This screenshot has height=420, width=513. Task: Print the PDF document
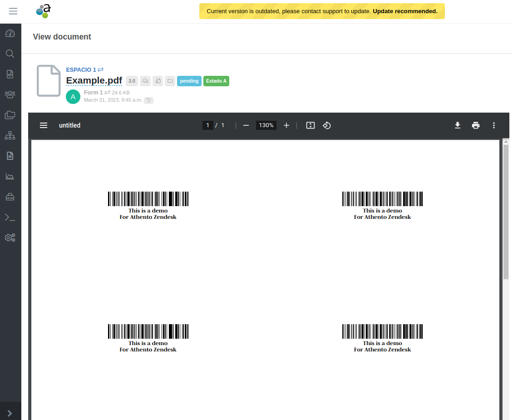point(476,125)
